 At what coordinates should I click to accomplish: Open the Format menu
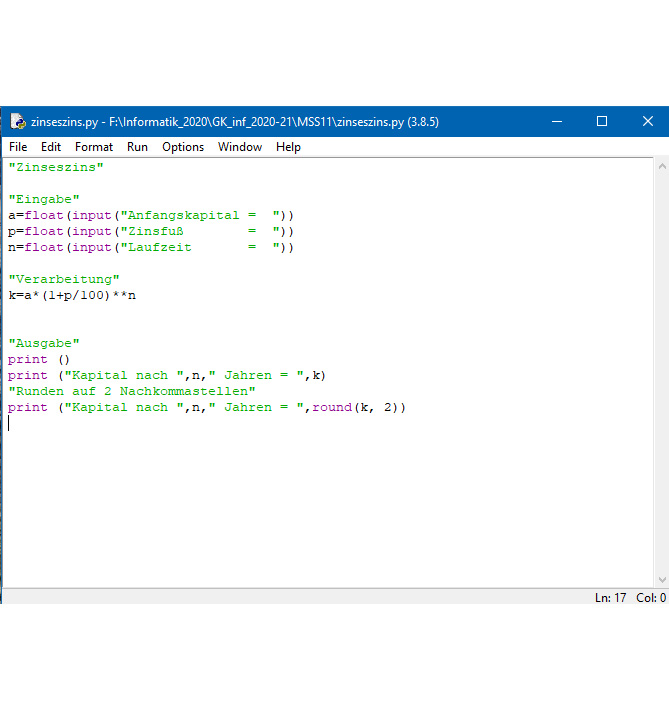point(94,147)
